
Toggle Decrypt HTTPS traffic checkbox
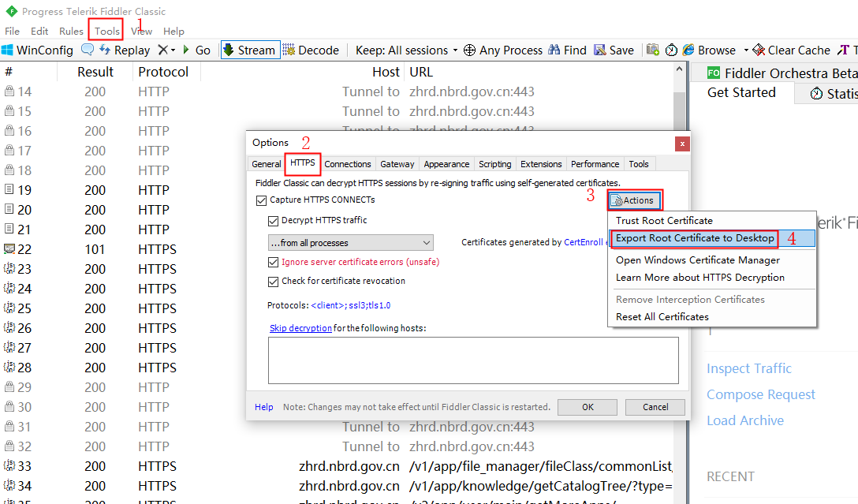273,221
